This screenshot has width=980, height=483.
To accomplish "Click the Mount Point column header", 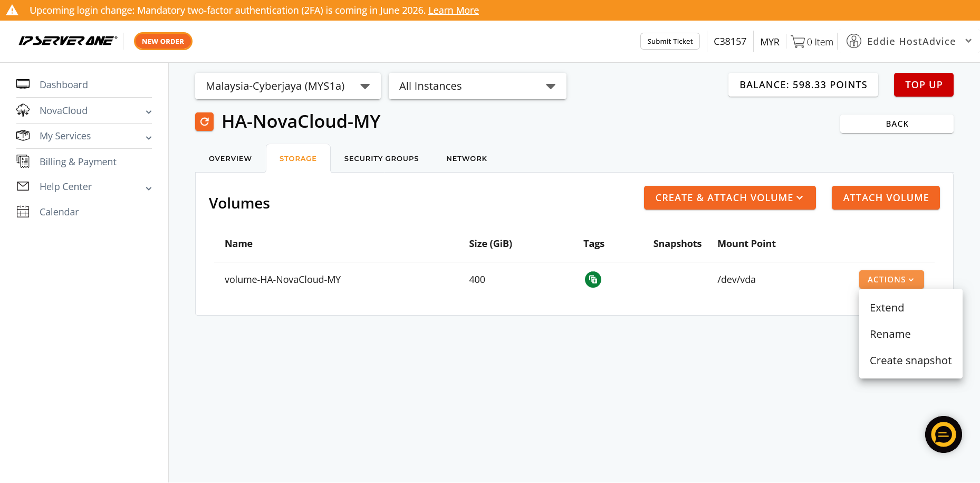I will (746, 243).
